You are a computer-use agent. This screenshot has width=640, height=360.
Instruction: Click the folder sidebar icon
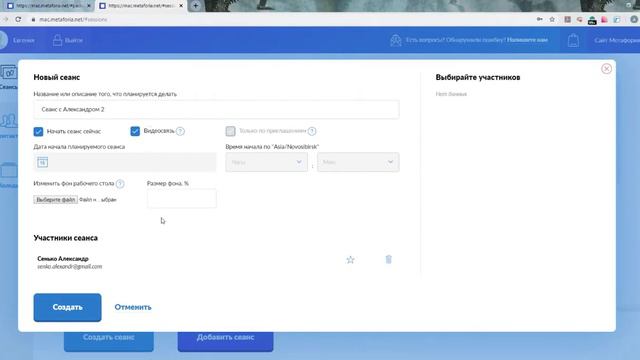coord(9,170)
